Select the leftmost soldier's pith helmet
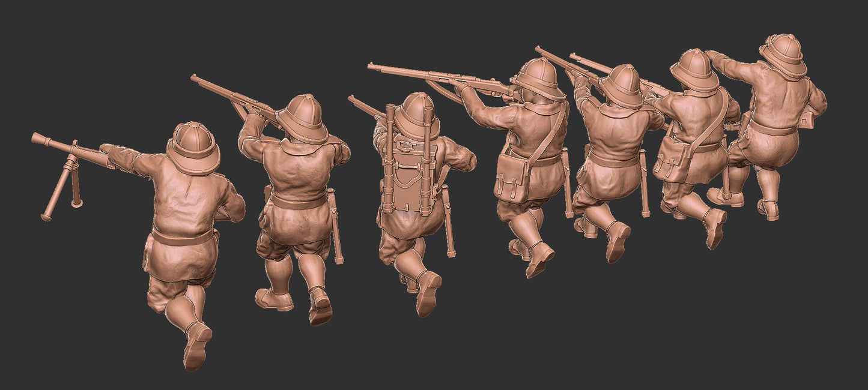The width and height of the screenshot is (868, 390). 193,147
